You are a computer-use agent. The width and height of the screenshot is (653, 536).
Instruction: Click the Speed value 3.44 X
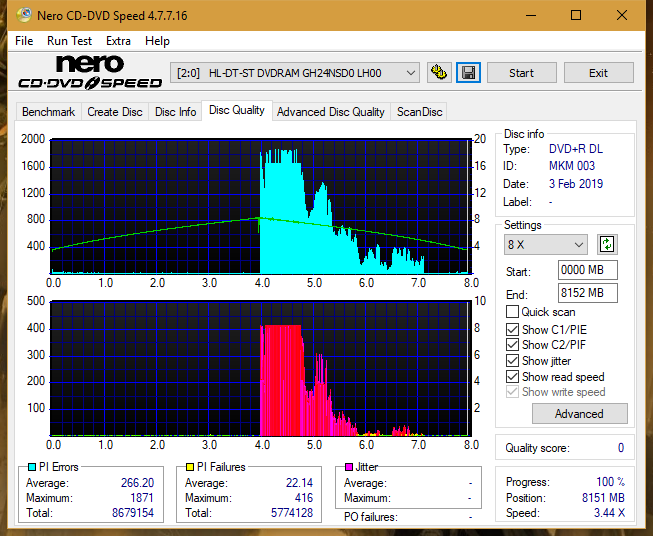tap(609, 513)
